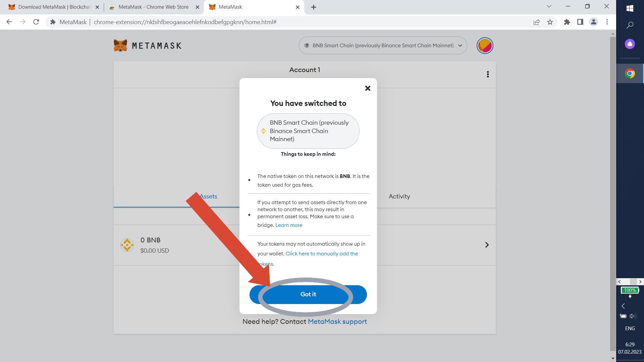644x362 pixels.
Task: Toggle the Chrome side panel
Action: [x=580, y=22]
